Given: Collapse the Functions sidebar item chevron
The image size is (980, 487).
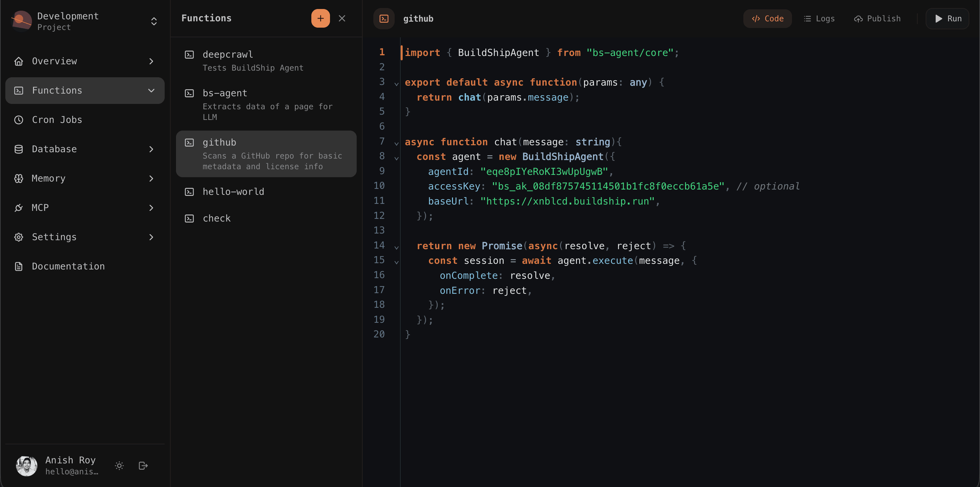Looking at the screenshot, I should 151,91.
